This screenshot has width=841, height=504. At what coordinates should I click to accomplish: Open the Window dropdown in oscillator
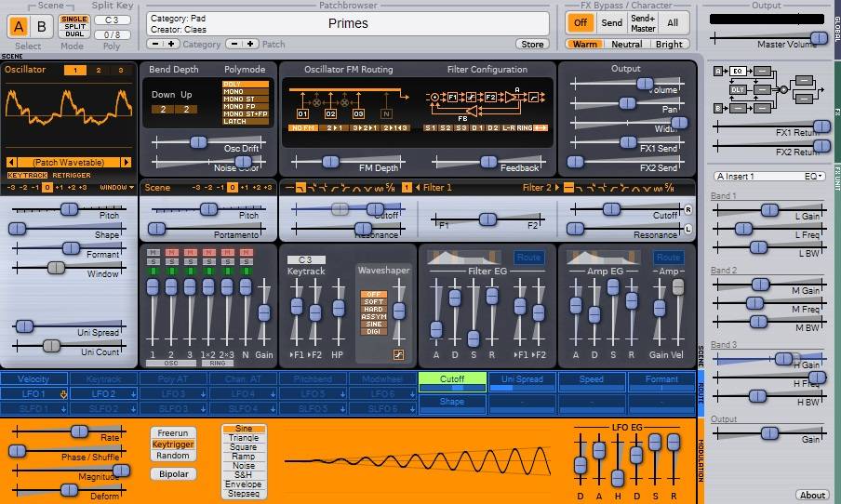click(x=117, y=187)
